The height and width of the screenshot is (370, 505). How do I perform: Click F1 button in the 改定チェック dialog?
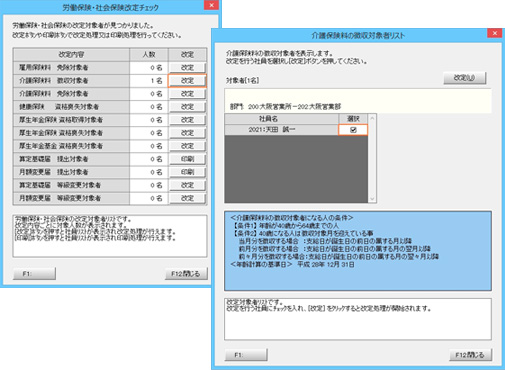coord(34,274)
